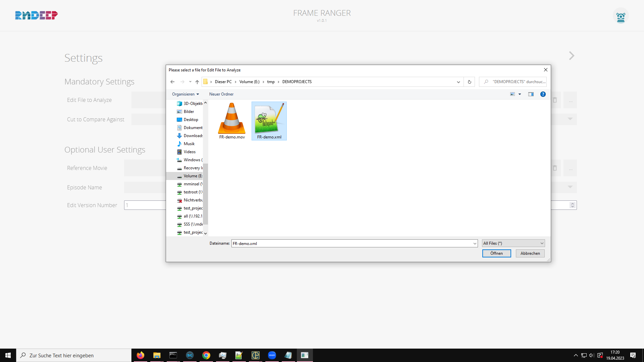Click the DEMOPROJECTS search field
Image resolution: width=644 pixels, height=362 pixels.
(x=517, y=82)
